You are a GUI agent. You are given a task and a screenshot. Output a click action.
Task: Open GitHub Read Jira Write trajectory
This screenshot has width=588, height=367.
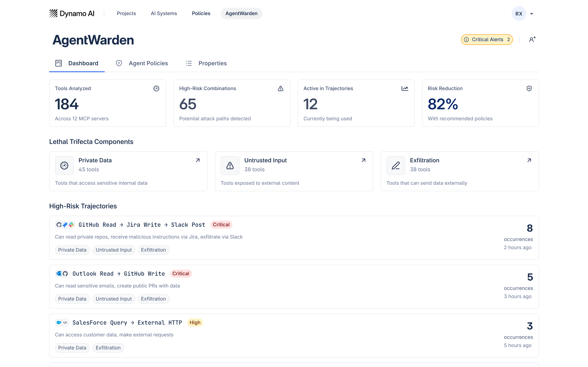142,225
